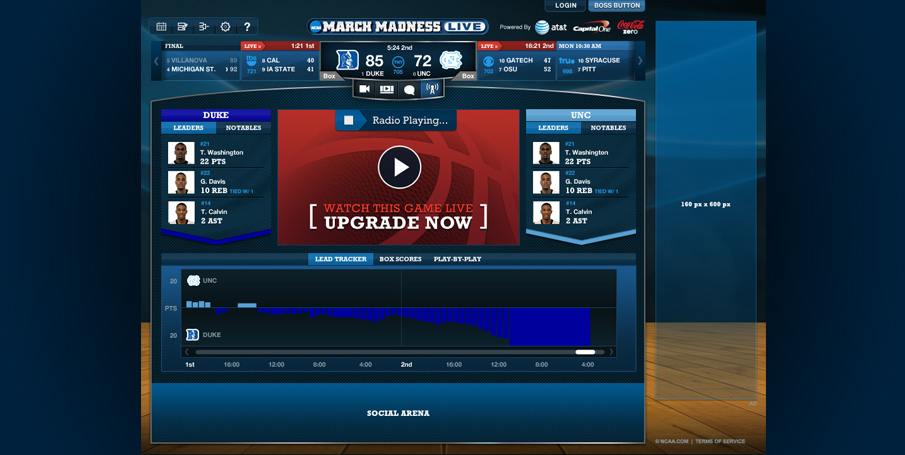Image resolution: width=905 pixels, height=455 pixels.
Task: Switch to Play-By-Play tab
Action: click(458, 259)
